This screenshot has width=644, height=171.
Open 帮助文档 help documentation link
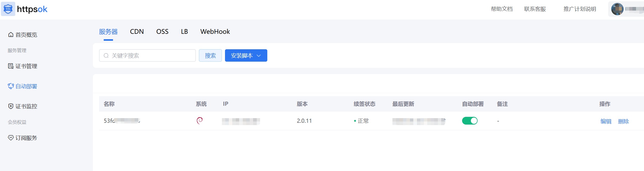click(502, 9)
